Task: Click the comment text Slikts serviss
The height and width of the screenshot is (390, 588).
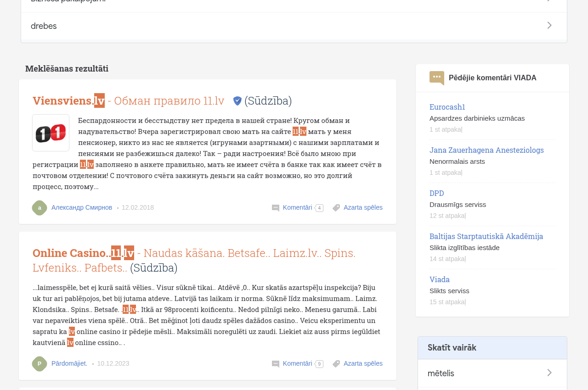Action: [x=449, y=291]
